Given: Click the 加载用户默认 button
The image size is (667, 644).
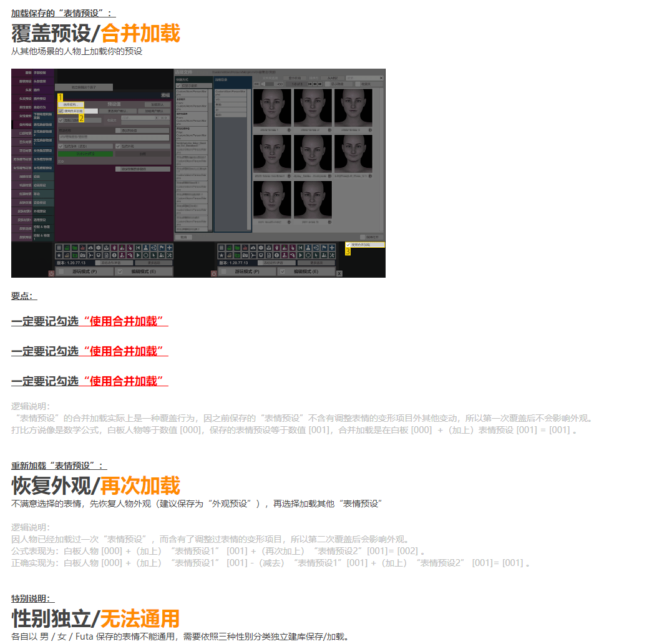Looking at the screenshot, I should click(154, 111).
